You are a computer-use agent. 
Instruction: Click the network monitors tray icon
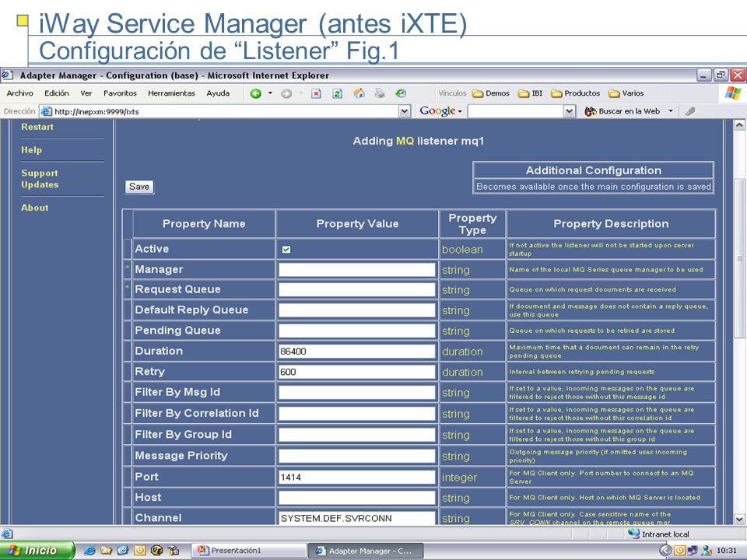point(693,551)
